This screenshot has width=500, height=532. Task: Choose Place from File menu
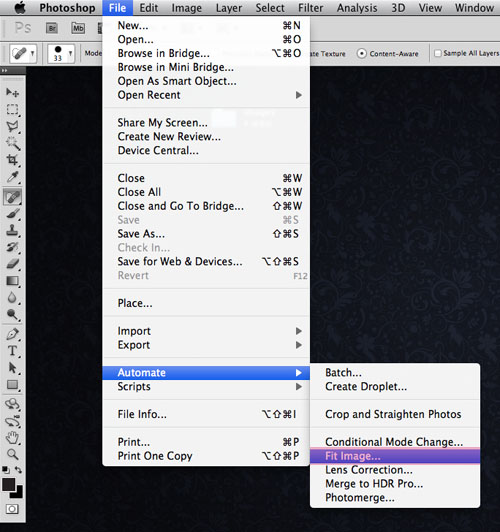pyautogui.click(x=206, y=303)
